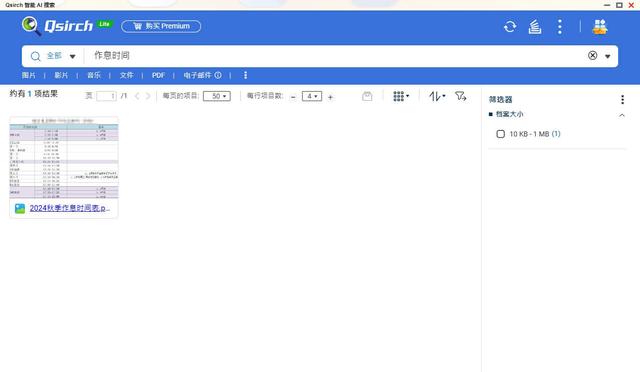
Task: Click the info icon next to 电子邮件
Action: [218, 75]
